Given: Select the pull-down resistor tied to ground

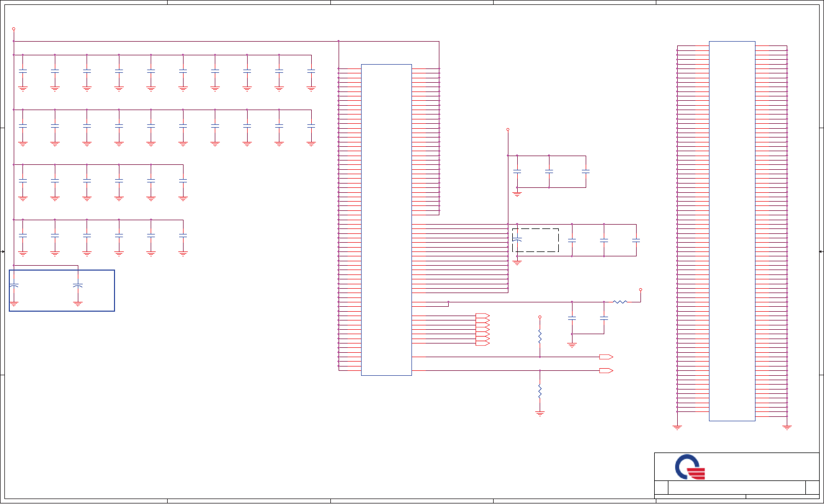Looking at the screenshot, I should [x=540, y=391].
